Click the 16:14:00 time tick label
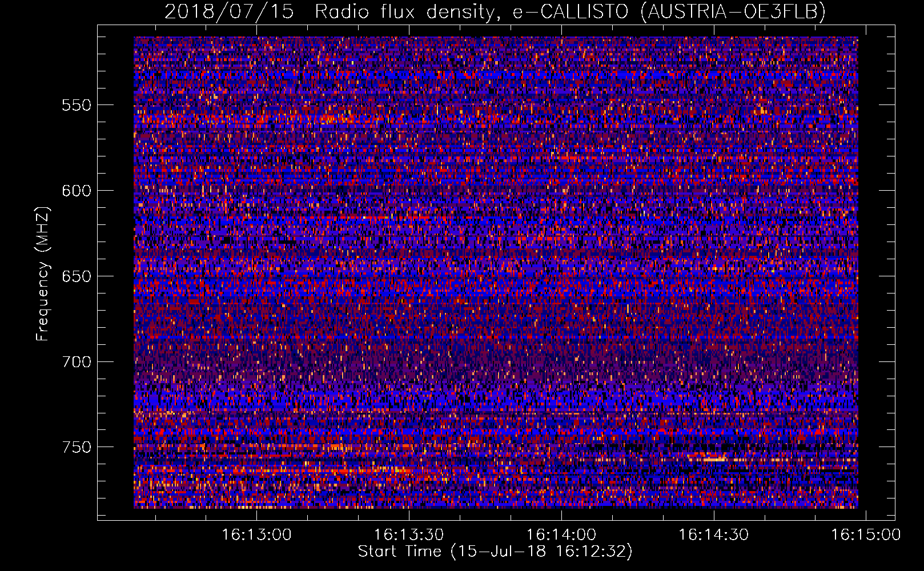This screenshot has height=571, width=924. 561,535
